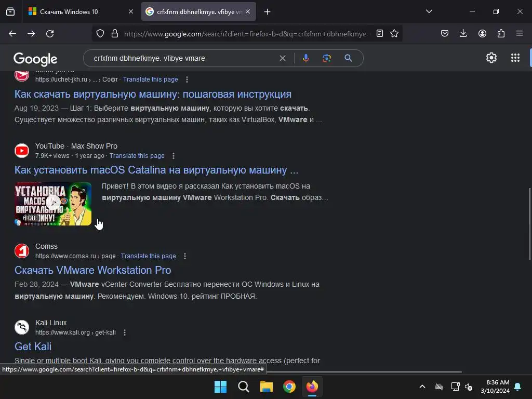Close the Скачать Windows 10 tab

130,11
